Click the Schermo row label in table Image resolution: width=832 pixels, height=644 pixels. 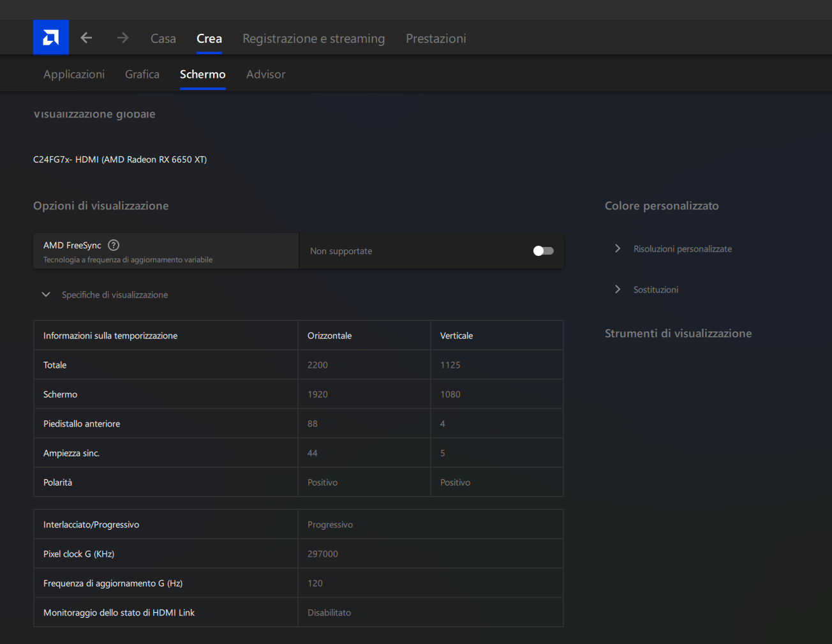tap(60, 394)
